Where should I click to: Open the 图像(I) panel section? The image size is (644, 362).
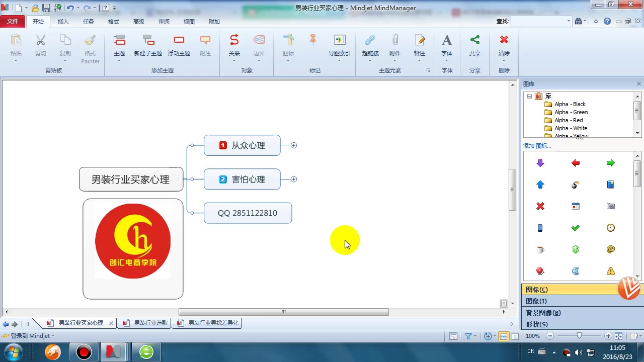582,301
